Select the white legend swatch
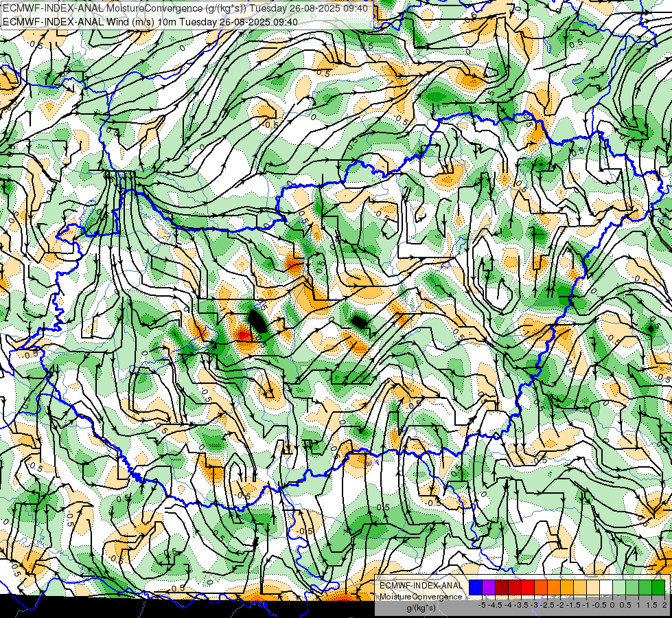The image size is (672, 618). coord(606,588)
